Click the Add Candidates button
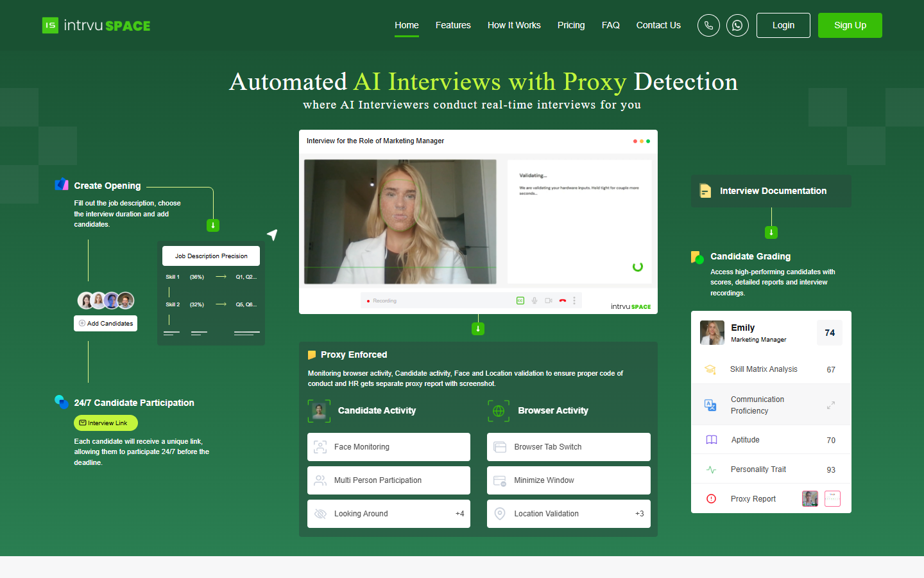The height and width of the screenshot is (578, 924). click(x=106, y=324)
